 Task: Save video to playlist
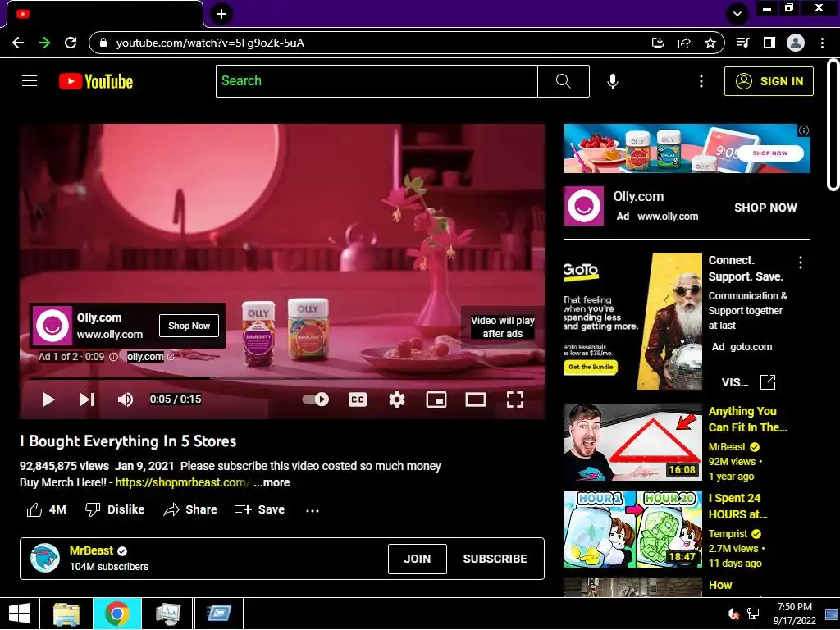(260, 509)
